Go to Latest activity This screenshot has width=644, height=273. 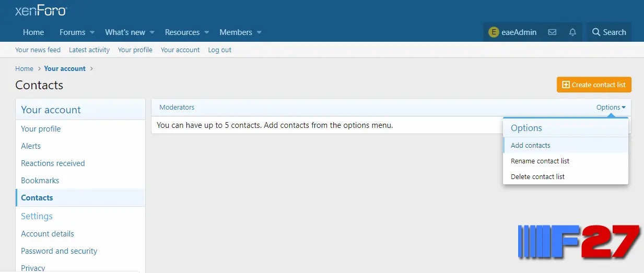click(x=89, y=50)
